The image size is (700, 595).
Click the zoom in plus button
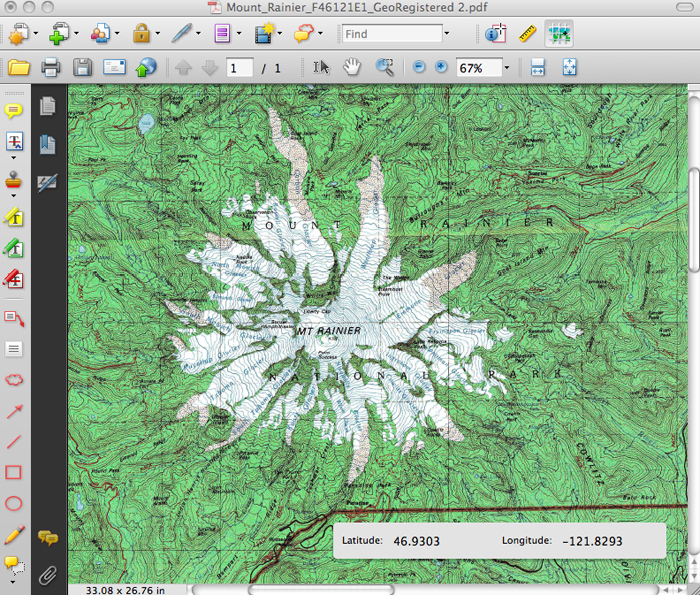441,67
